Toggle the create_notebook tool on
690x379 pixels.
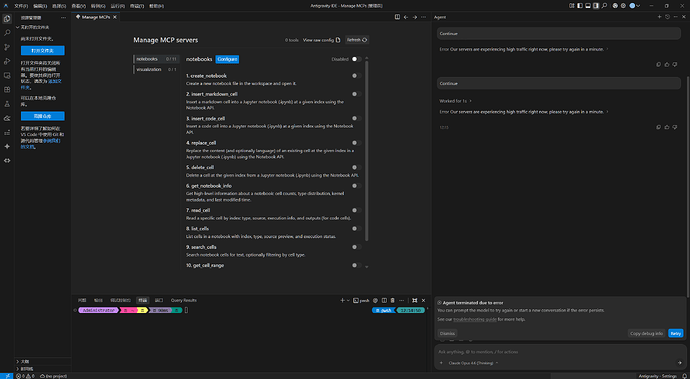(x=356, y=76)
